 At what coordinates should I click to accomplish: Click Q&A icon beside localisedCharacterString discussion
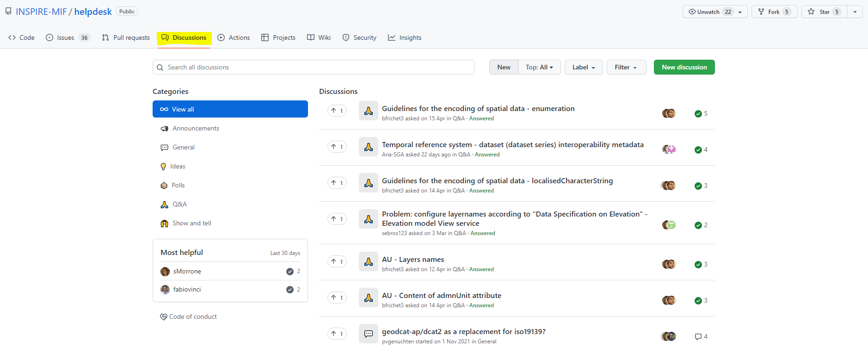point(369,183)
